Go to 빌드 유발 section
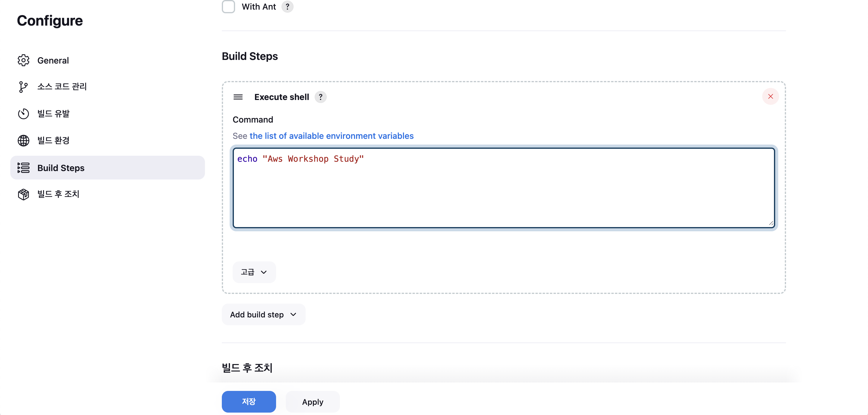Screen dimensions: 868x415 tap(107, 114)
